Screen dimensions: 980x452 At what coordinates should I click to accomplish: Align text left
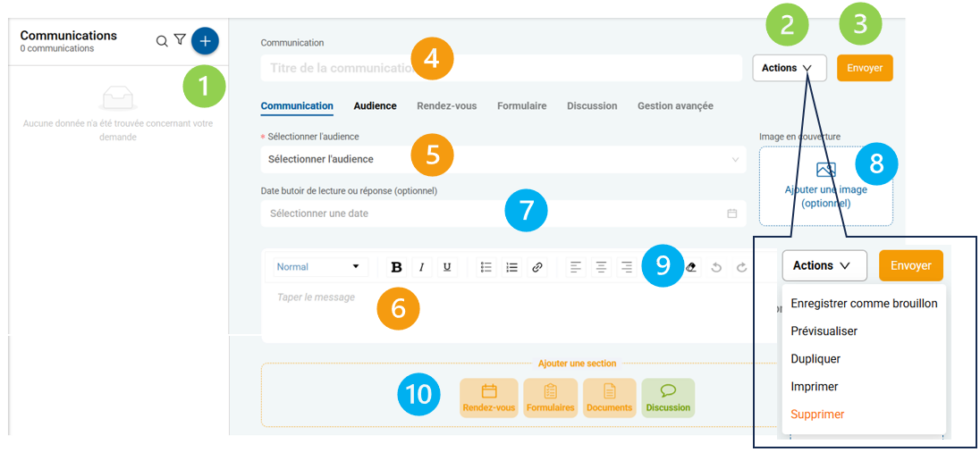[x=576, y=267]
